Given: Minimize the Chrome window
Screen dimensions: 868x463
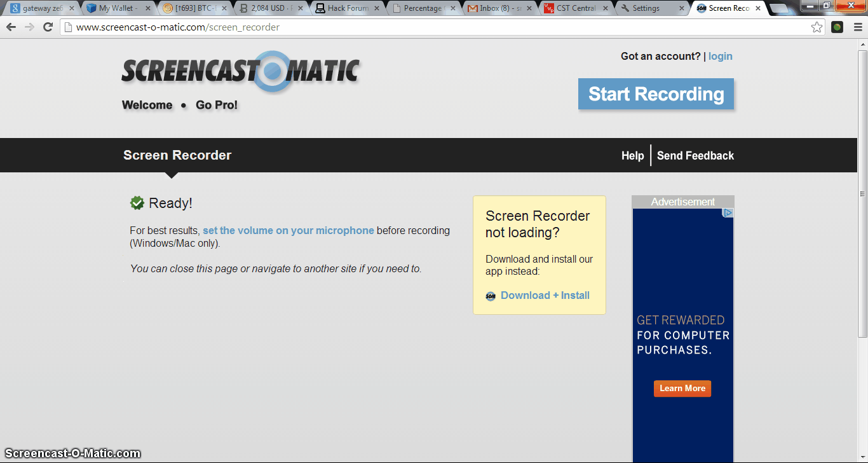Looking at the screenshot, I should click(x=809, y=4).
